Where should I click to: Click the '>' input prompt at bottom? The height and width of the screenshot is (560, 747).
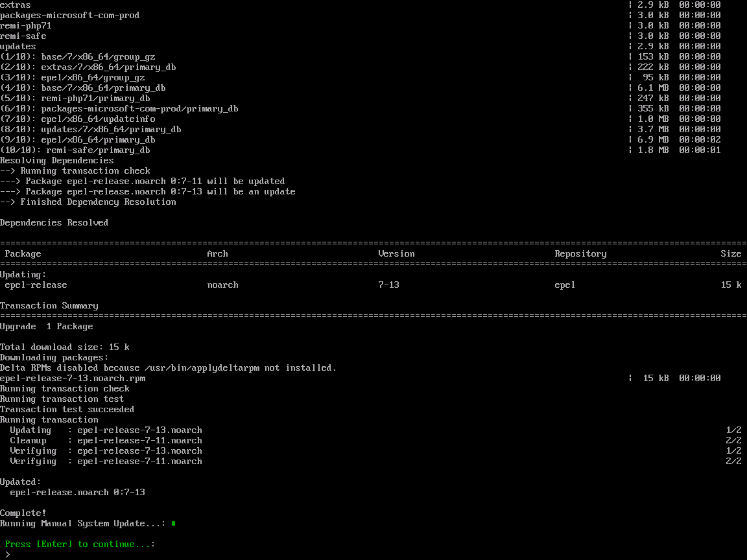[7, 555]
